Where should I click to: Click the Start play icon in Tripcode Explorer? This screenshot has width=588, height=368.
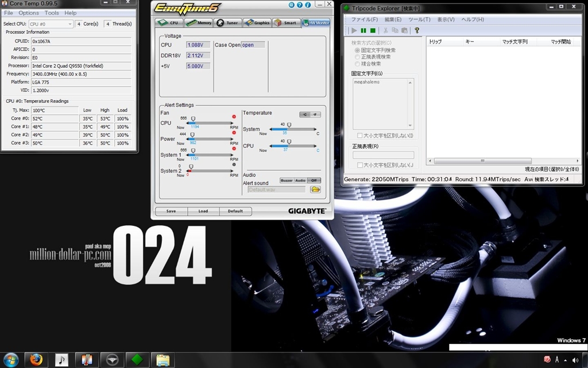point(354,30)
